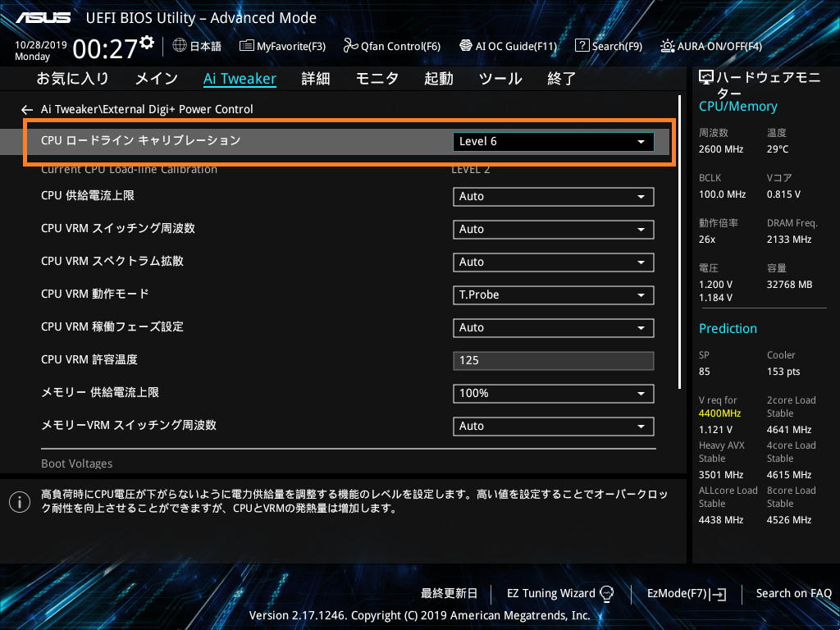Click the clock settings gear icon

coord(147,43)
